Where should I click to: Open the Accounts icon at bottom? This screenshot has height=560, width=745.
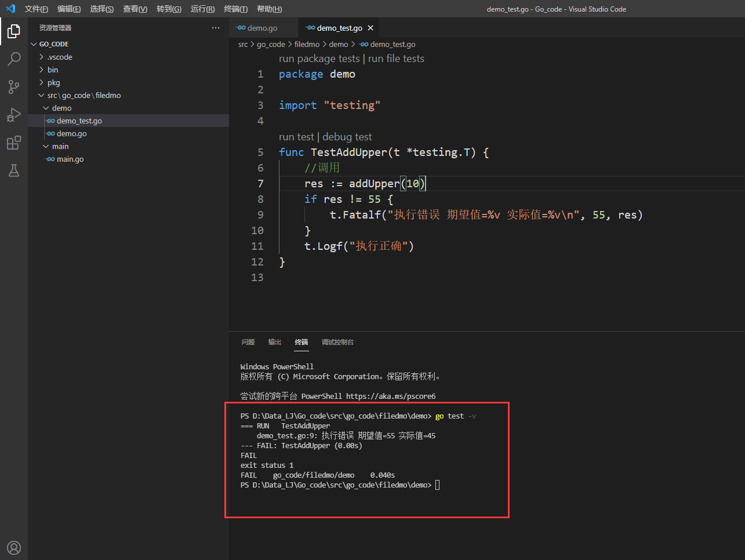pos(14,547)
